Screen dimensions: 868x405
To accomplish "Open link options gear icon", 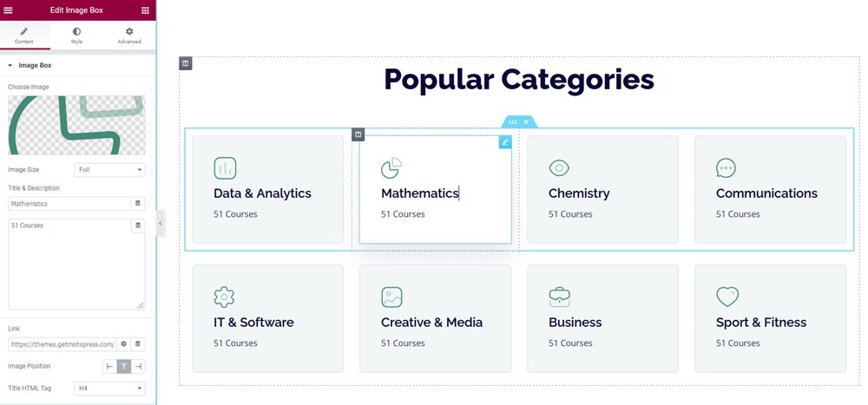I will pyautogui.click(x=123, y=343).
